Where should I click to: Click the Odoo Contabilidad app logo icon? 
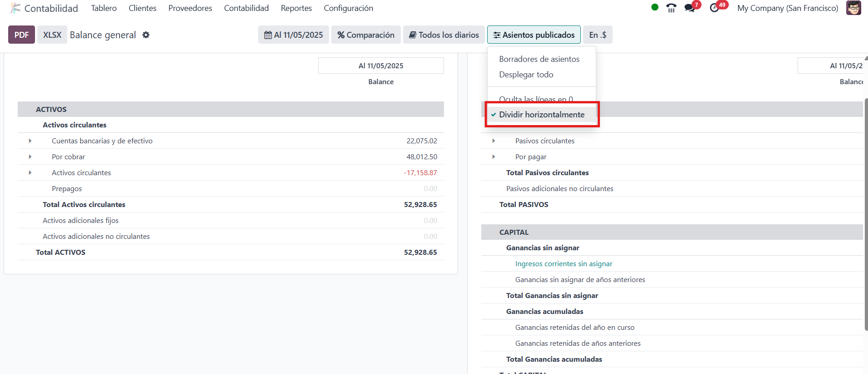point(15,8)
